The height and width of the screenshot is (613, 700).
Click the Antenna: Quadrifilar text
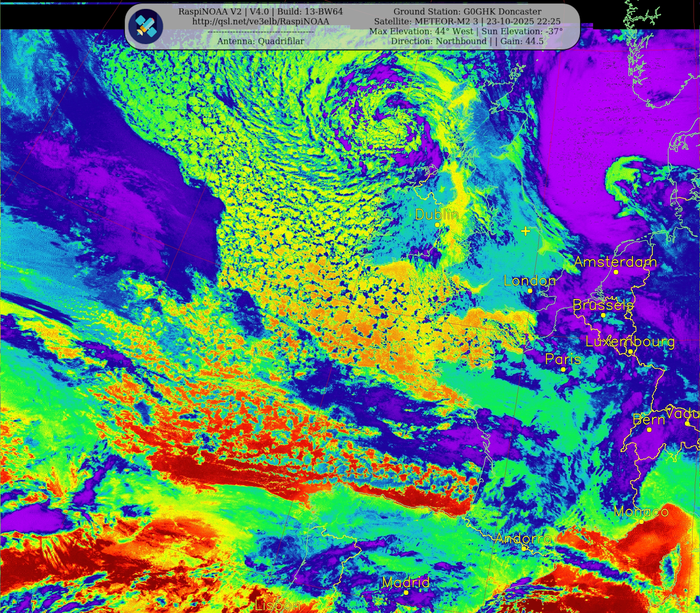(260, 41)
